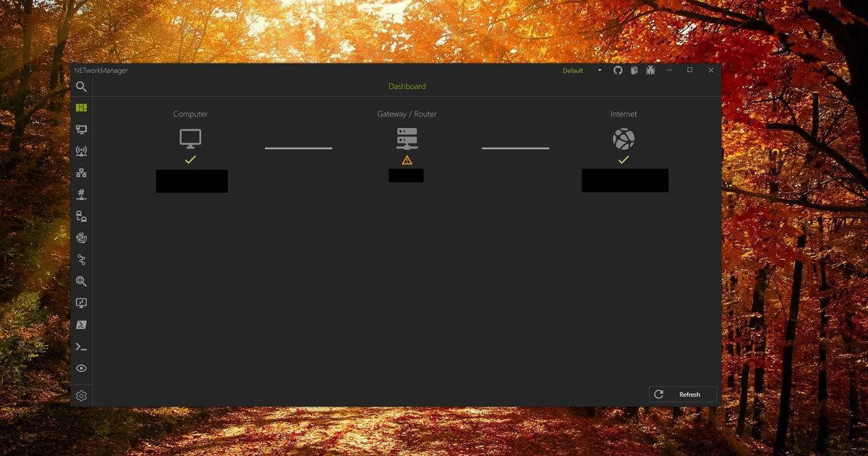The width and height of the screenshot is (868, 456).
Task: Open the Dashboard panel
Action: click(x=81, y=107)
